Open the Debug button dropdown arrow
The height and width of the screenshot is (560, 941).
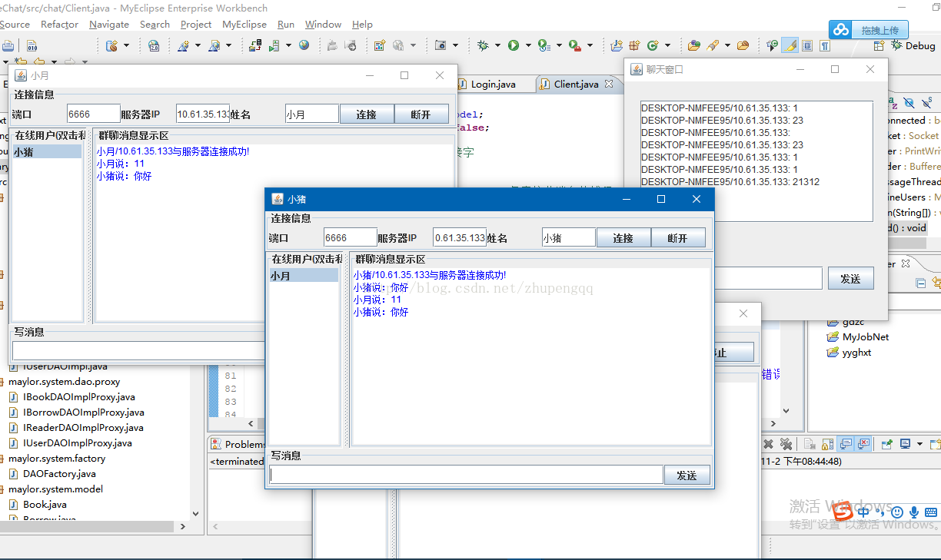(x=497, y=45)
